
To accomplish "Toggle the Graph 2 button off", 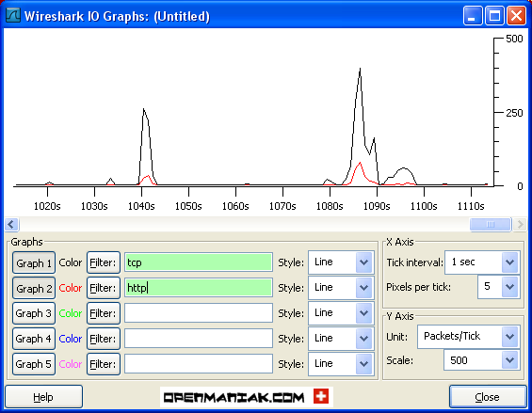I will click(x=34, y=288).
